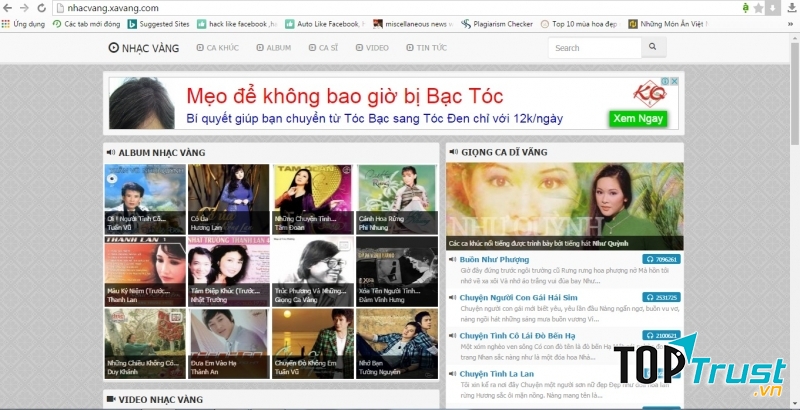Click the Như Quỳnh featured singer banner

click(565, 206)
